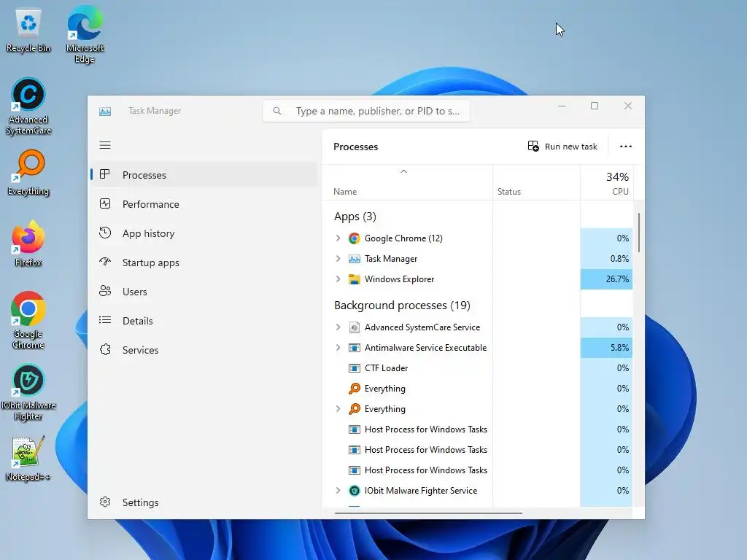747x560 pixels.
Task: Expand Antimalware Service Executable group
Action: pos(338,348)
